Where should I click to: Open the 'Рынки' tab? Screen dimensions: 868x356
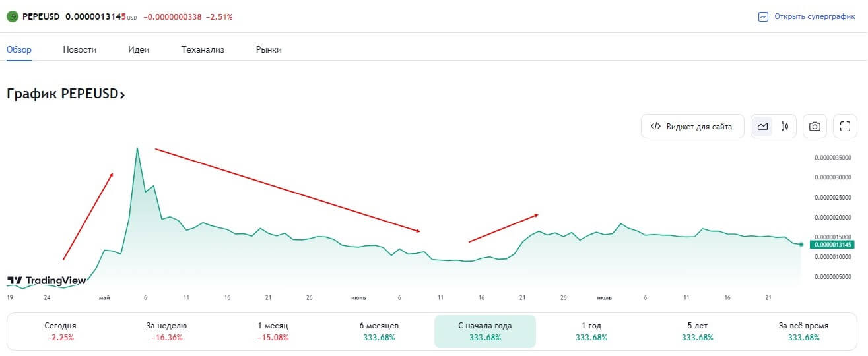pyautogui.click(x=269, y=50)
